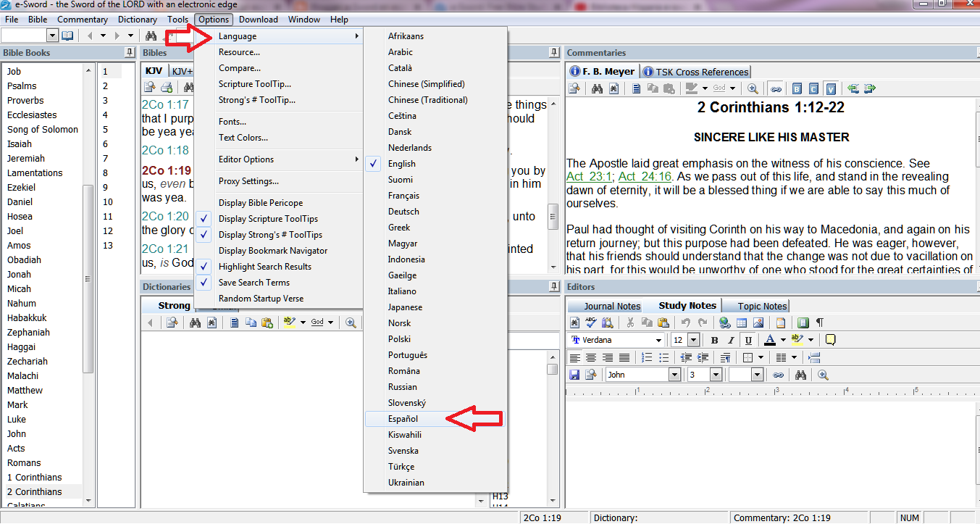The image size is (980, 524).
Task: Enable Random Startup Verse
Action: tap(261, 299)
